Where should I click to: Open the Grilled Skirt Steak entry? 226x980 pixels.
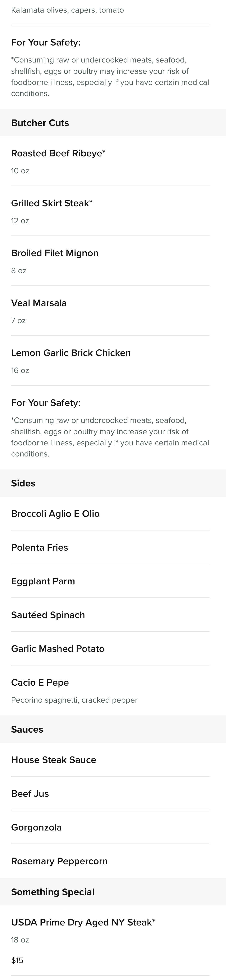point(110,211)
